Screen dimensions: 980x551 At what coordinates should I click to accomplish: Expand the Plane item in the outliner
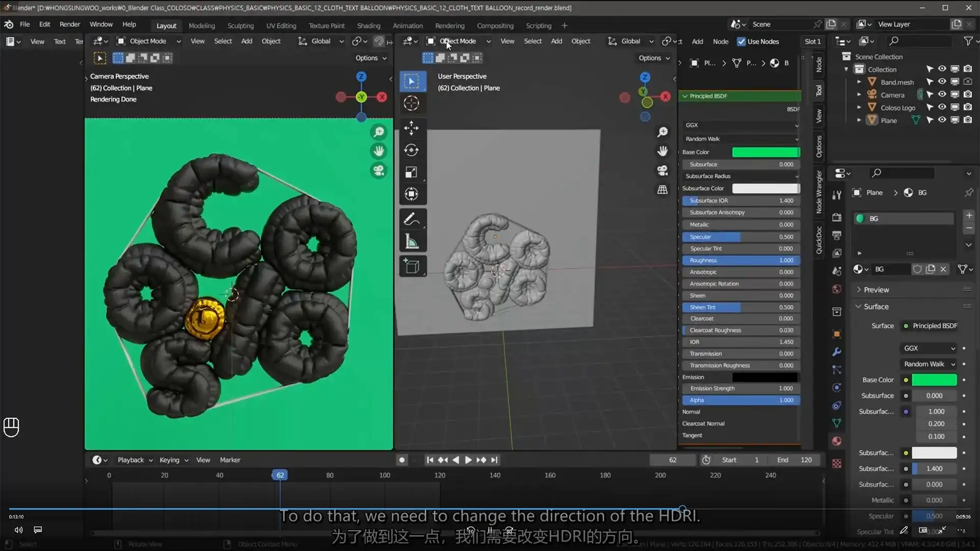[860, 120]
